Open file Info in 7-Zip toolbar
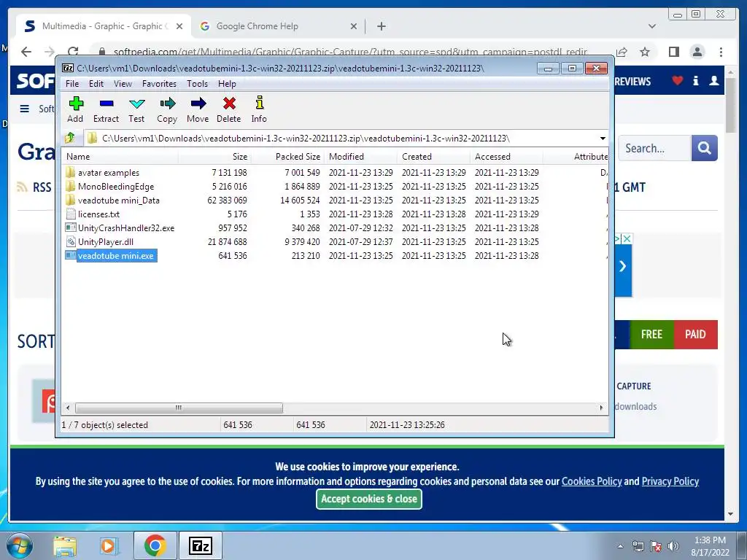Viewport: 747px width, 560px height. click(x=259, y=109)
